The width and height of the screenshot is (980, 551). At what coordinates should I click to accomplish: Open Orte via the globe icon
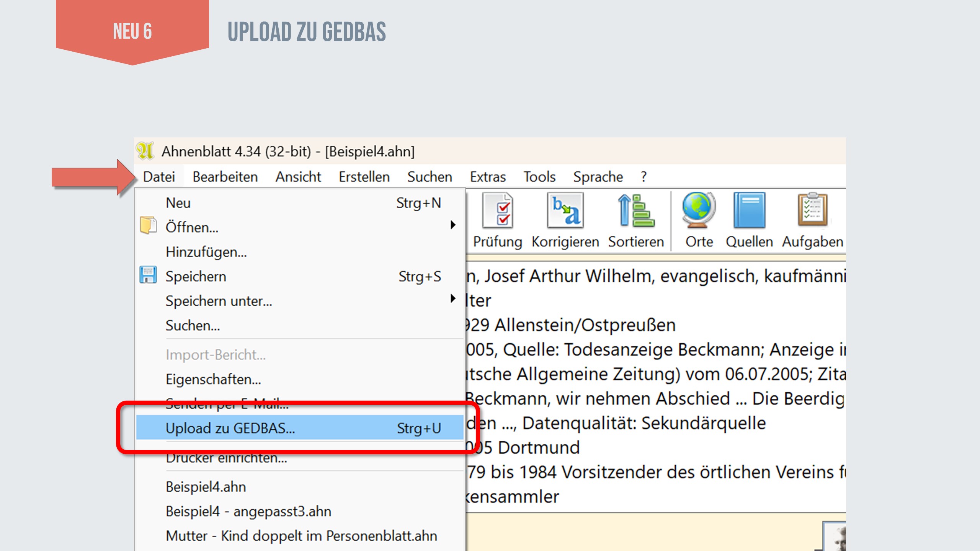pos(699,211)
